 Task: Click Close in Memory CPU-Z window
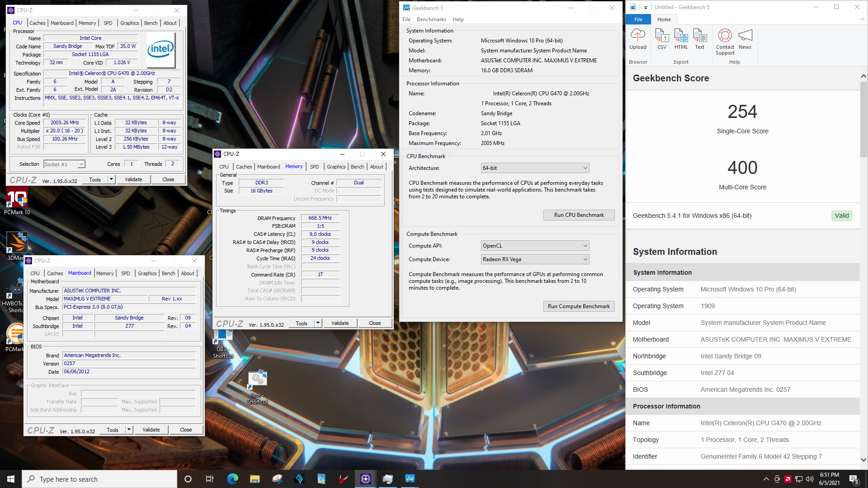375,323
